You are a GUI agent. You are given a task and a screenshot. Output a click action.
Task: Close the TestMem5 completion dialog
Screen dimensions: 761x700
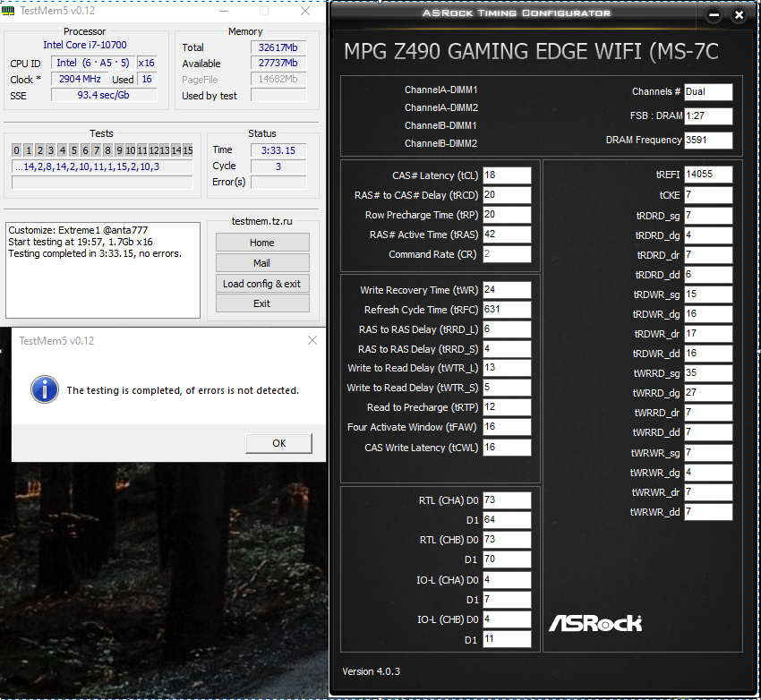(x=312, y=340)
